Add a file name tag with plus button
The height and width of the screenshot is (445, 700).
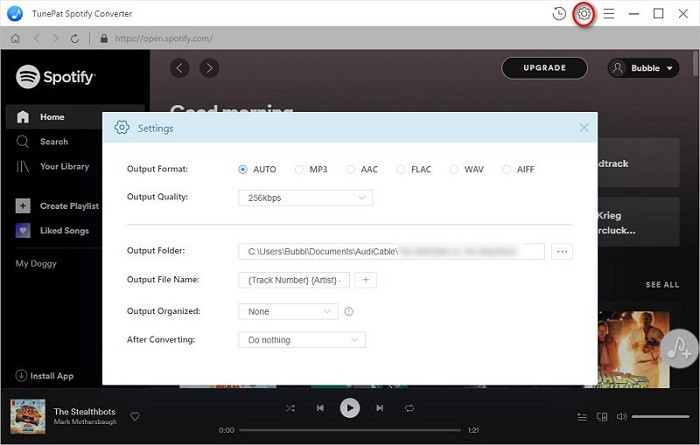coord(366,280)
